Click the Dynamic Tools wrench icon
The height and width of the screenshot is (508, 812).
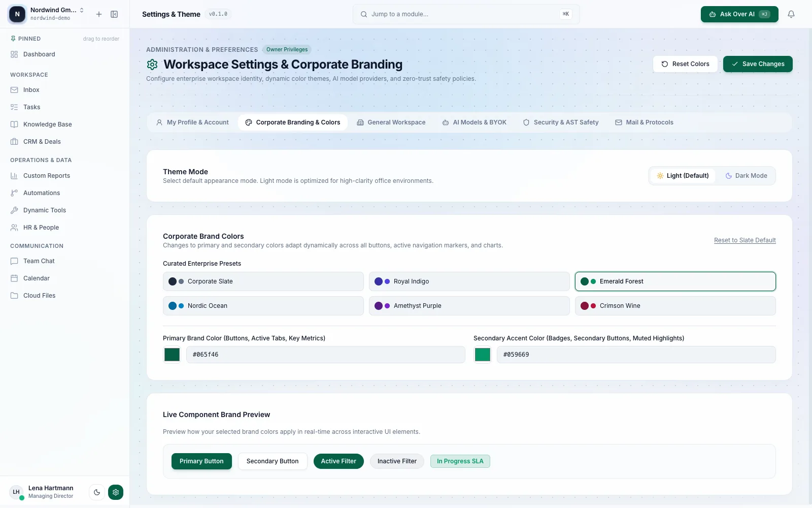pos(14,210)
